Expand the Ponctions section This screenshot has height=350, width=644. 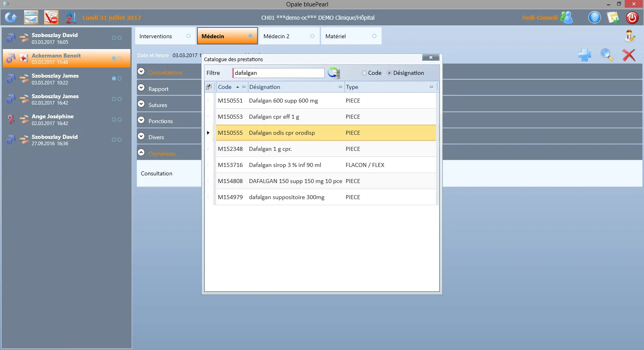coord(141,120)
